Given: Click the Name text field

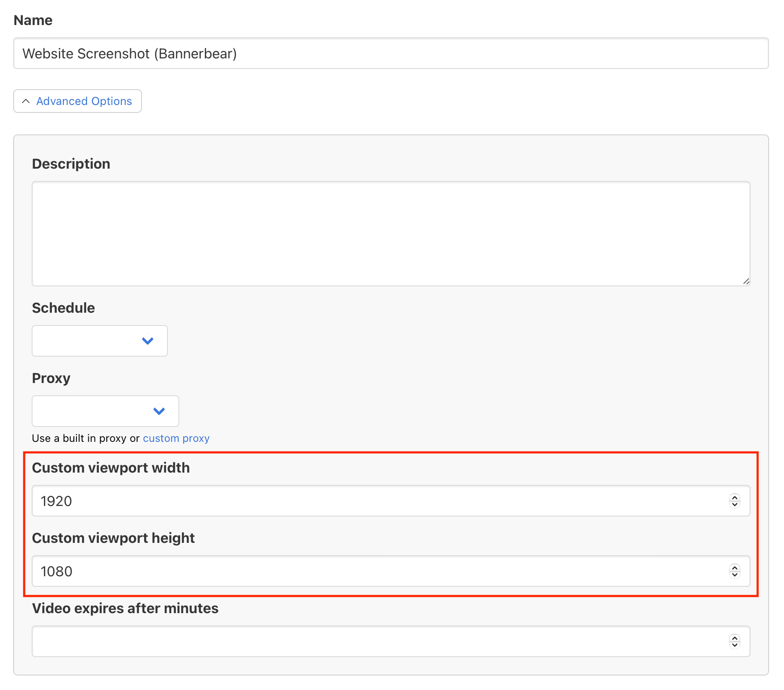Looking at the screenshot, I should pos(390,54).
